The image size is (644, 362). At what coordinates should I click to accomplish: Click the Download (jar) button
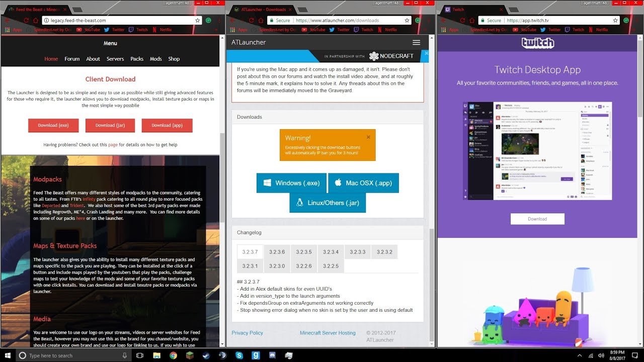[110, 125]
